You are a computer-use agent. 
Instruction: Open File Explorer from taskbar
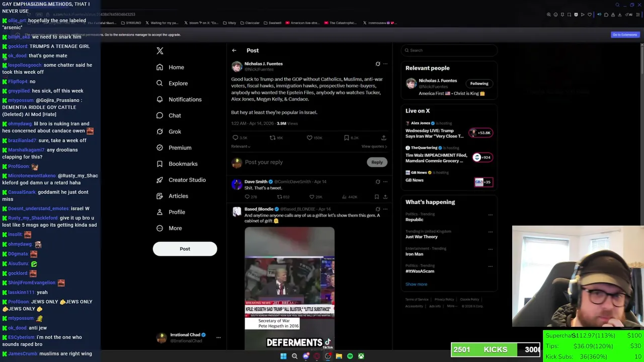(339, 356)
